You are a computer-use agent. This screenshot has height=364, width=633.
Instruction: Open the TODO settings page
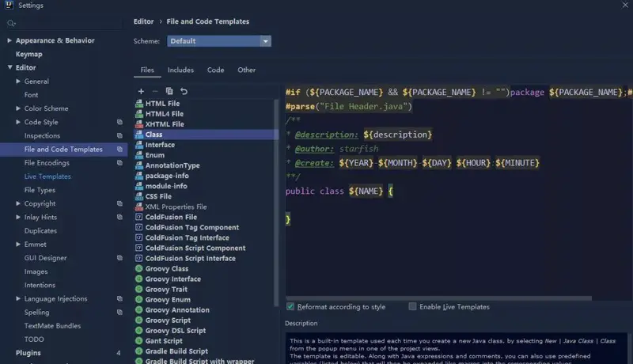click(x=34, y=339)
